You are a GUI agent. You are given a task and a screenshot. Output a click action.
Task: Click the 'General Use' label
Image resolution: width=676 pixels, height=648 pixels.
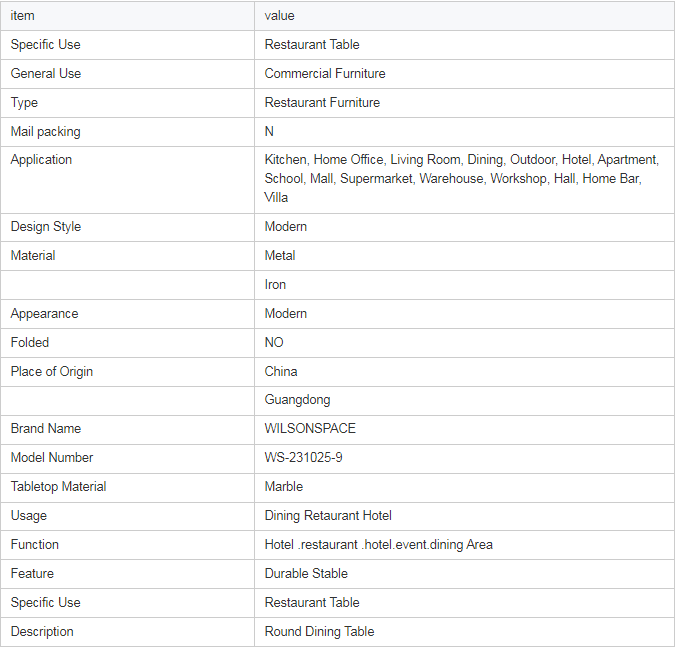pyautogui.click(x=46, y=74)
